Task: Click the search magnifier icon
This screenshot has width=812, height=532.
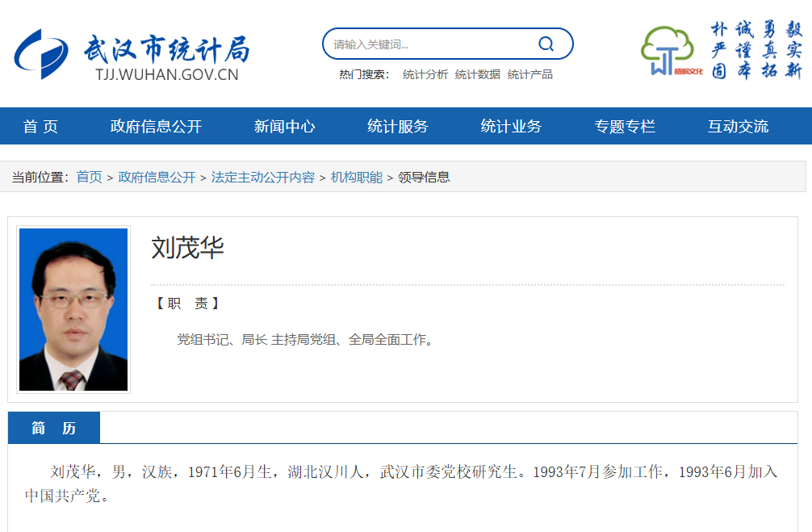Action: pyautogui.click(x=546, y=44)
